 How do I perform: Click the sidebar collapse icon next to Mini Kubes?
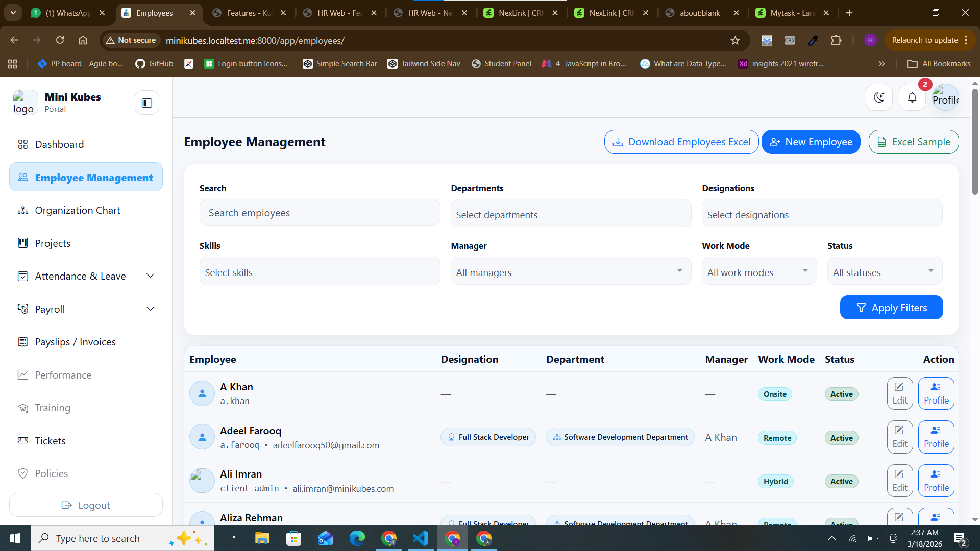pos(146,103)
